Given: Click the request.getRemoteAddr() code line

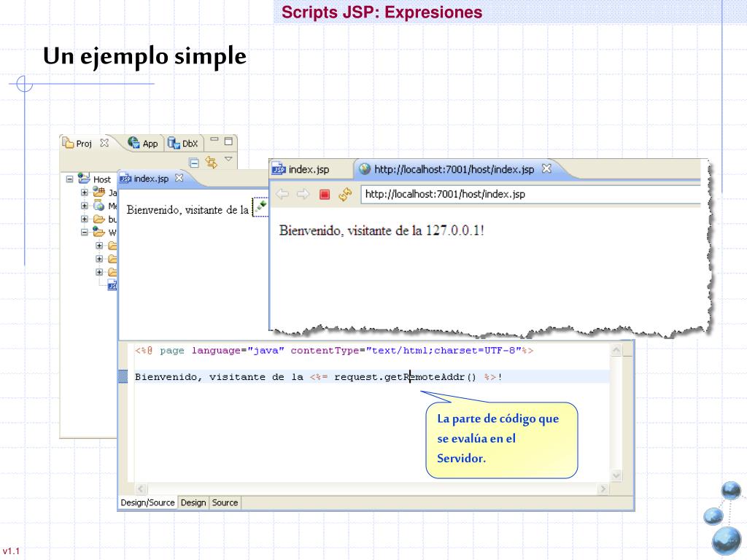Looking at the screenshot, I should pos(319,377).
